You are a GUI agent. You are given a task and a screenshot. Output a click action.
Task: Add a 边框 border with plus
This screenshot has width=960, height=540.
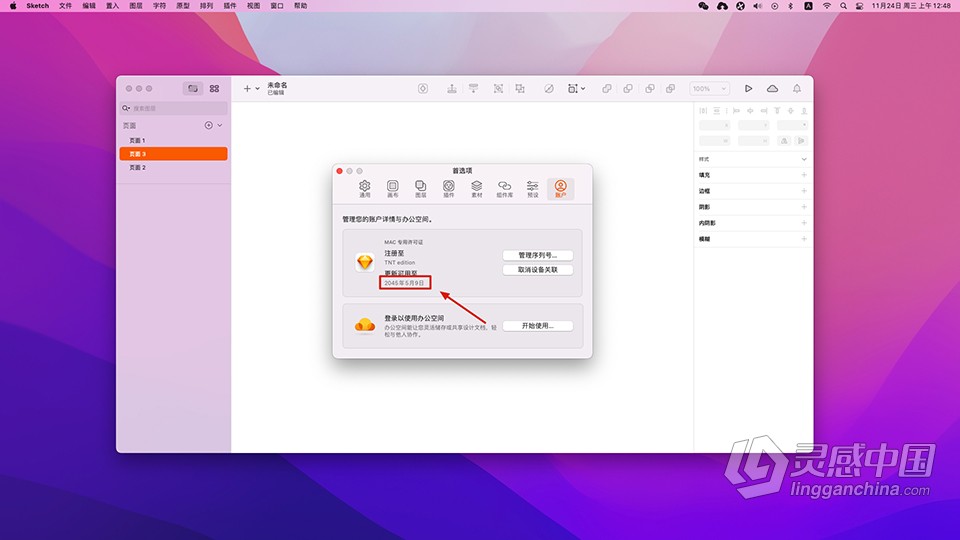coord(804,191)
